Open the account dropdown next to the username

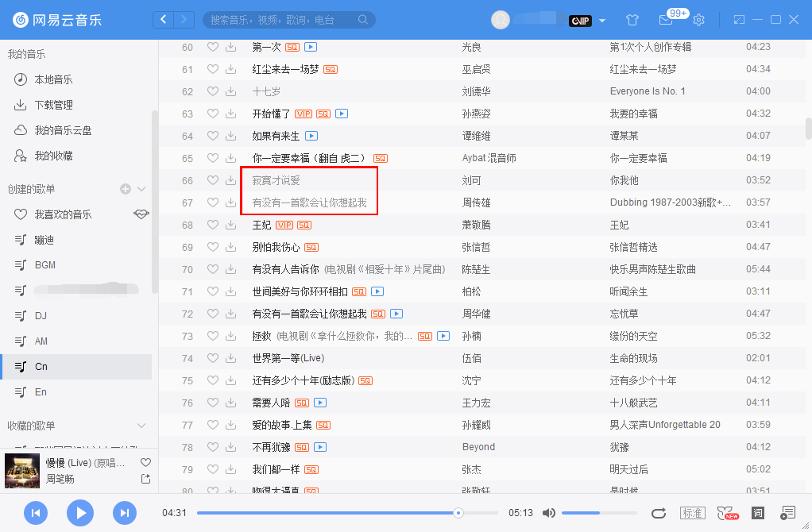pos(601,21)
